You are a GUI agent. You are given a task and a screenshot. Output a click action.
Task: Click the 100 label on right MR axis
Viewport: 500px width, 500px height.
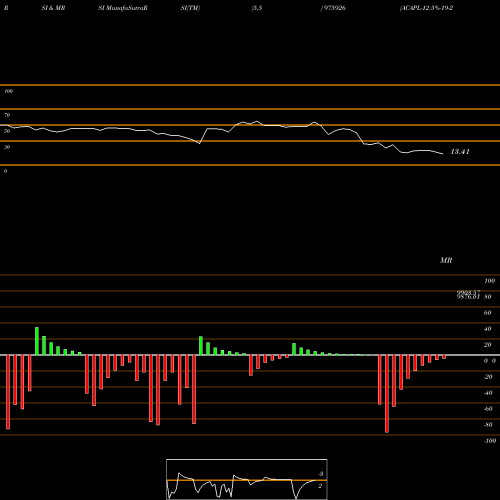(x=489, y=281)
